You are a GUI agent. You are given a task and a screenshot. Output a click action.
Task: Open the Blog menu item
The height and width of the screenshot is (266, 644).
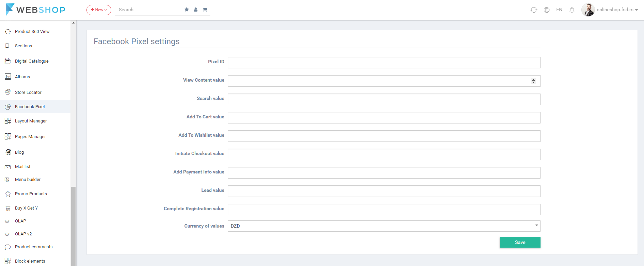click(x=19, y=152)
